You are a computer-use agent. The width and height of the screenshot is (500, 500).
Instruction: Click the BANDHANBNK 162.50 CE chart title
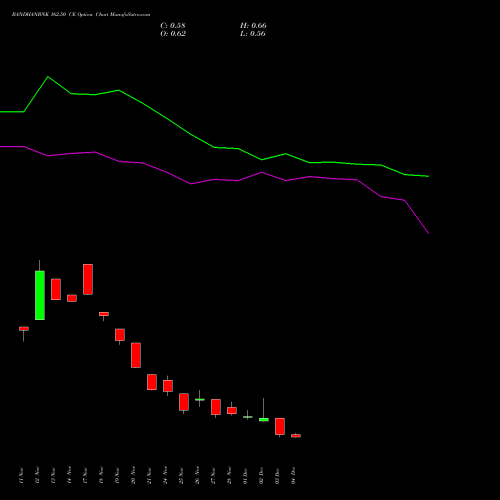pyautogui.click(x=81, y=15)
